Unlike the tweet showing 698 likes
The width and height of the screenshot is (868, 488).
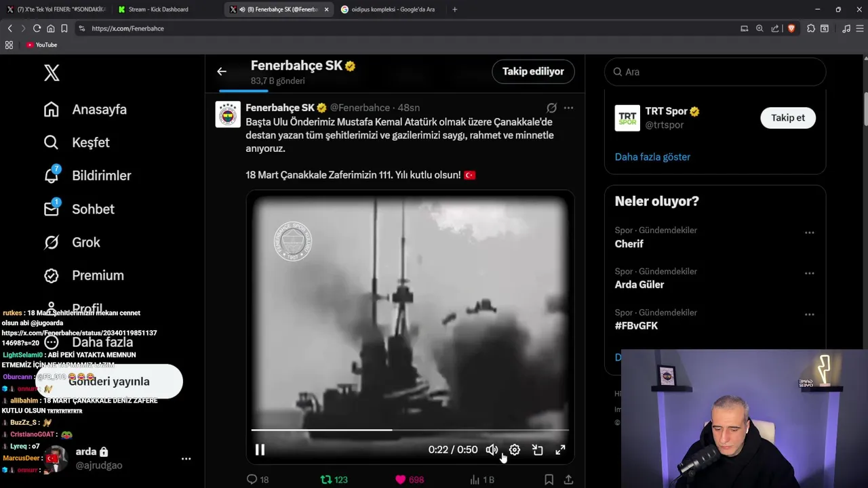(x=410, y=480)
